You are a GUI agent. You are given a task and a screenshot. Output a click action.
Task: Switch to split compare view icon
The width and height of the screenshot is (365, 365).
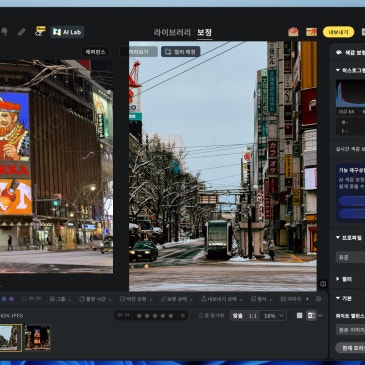[311, 315]
